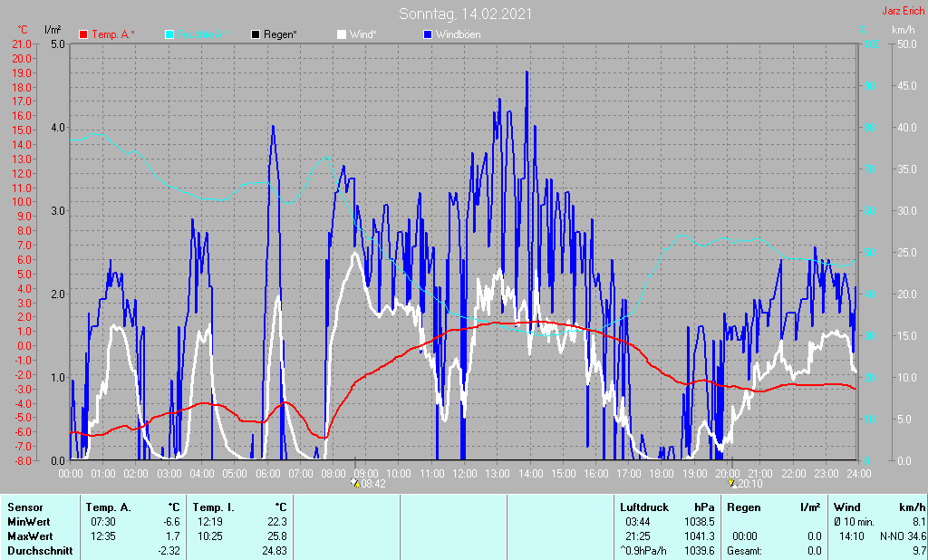The image size is (928, 560).
Task: Click the 'Gesamt:' rain total label
Action: pyautogui.click(x=745, y=551)
